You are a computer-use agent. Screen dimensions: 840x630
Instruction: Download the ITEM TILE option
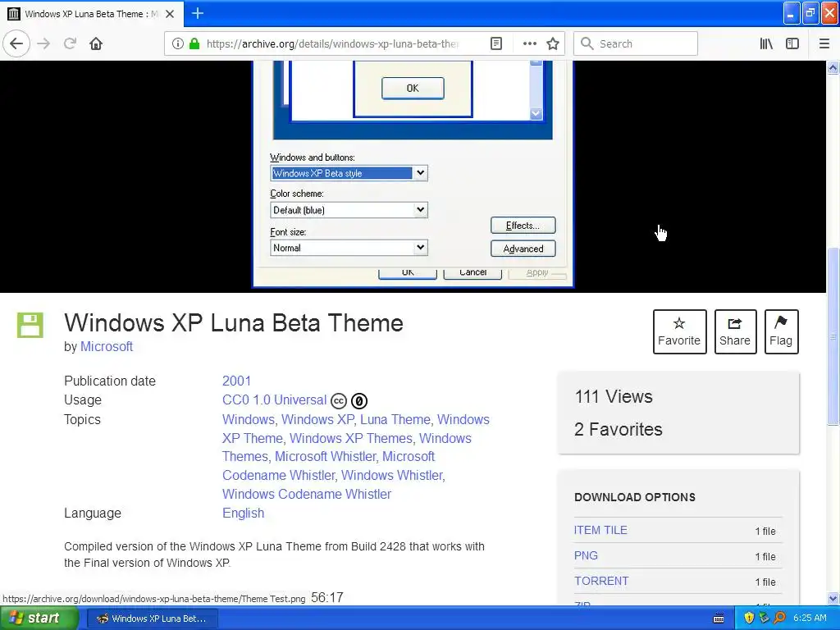(x=600, y=530)
